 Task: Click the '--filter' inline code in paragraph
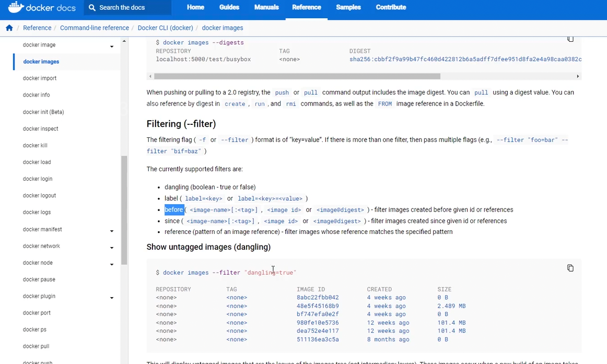coord(235,140)
